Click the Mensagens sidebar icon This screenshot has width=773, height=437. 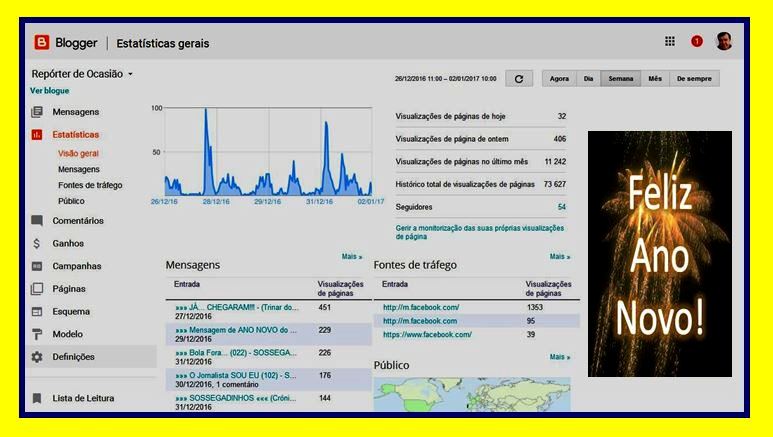pyautogui.click(x=37, y=112)
